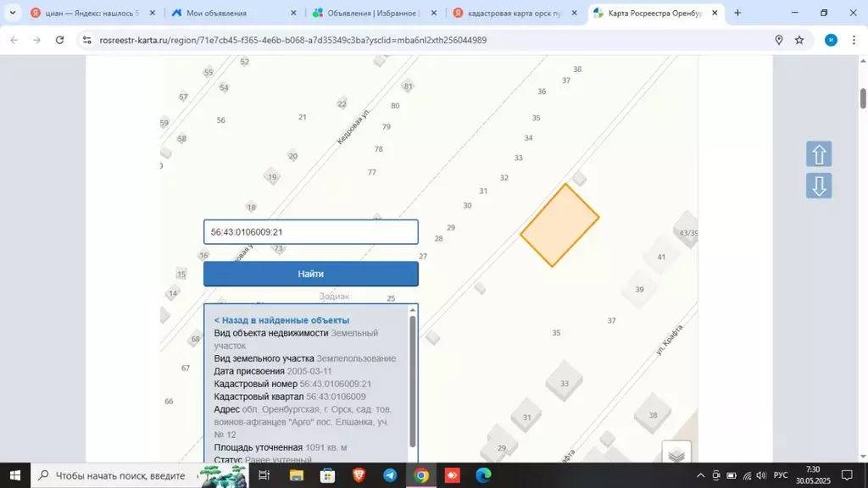
Task: Show hidden system tray icons
Action: click(x=700, y=475)
